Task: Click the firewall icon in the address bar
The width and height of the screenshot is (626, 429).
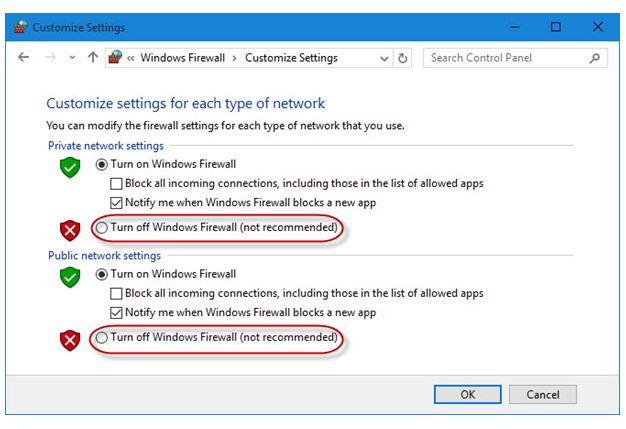Action: 115,57
